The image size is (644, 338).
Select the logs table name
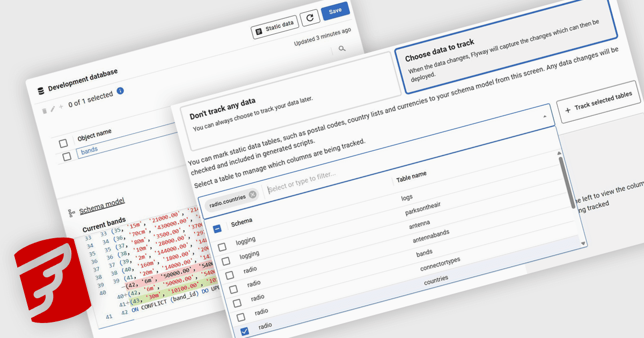tap(407, 199)
